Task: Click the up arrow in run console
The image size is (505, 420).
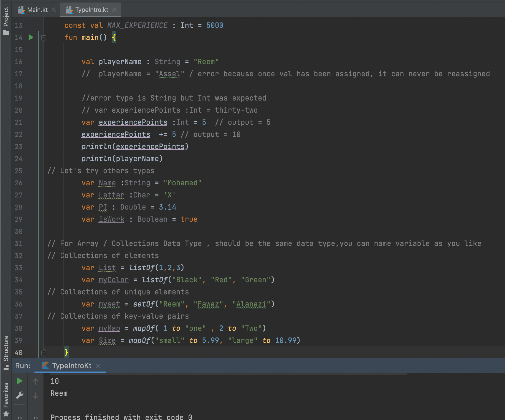Action: click(x=35, y=381)
